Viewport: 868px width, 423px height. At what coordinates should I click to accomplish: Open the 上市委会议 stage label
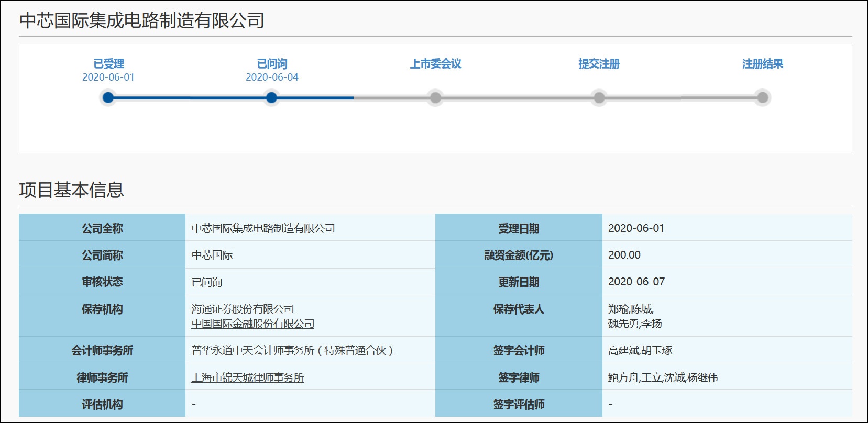pyautogui.click(x=435, y=64)
